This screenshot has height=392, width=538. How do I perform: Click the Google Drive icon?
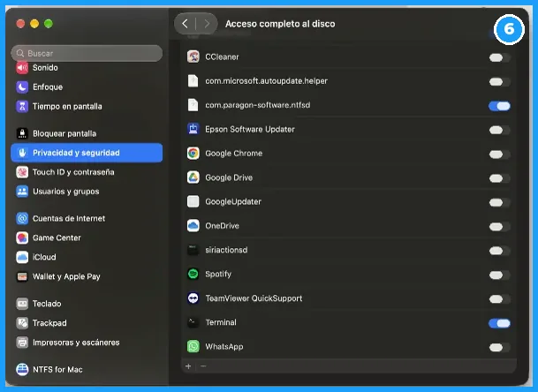click(x=193, y=177)
